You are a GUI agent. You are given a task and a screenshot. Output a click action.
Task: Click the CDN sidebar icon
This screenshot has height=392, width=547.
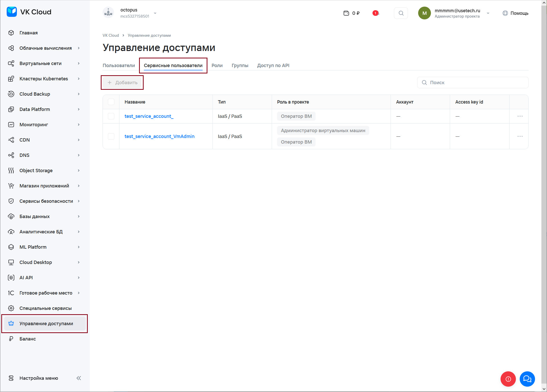coord(11,140)
